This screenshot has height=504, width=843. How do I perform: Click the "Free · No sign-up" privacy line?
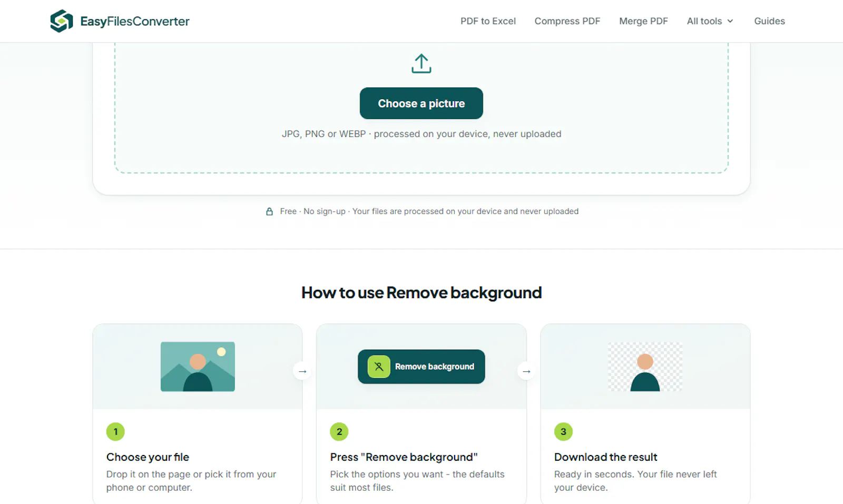(429, 211)
